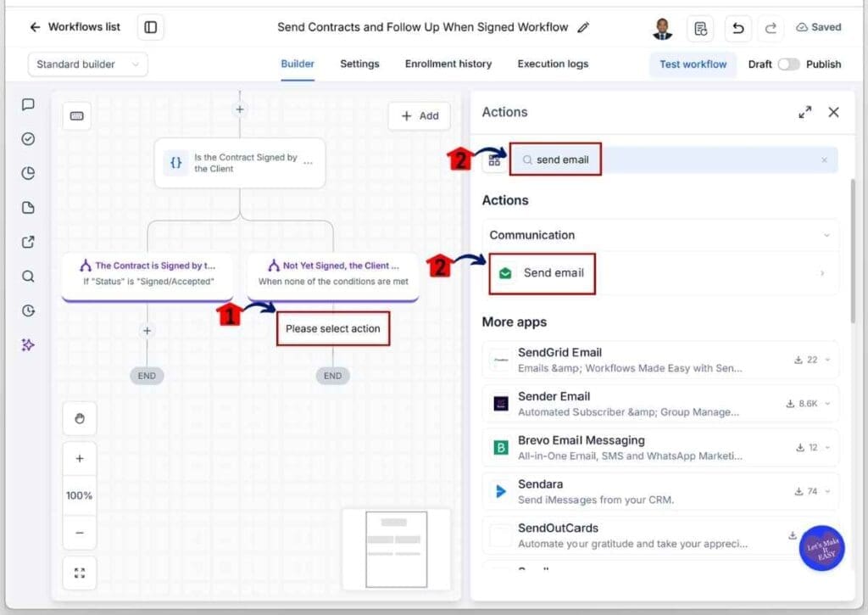Select the SendGrid Email app
Viewport: 868px width, 615px height.
click(x=659, y=360)
